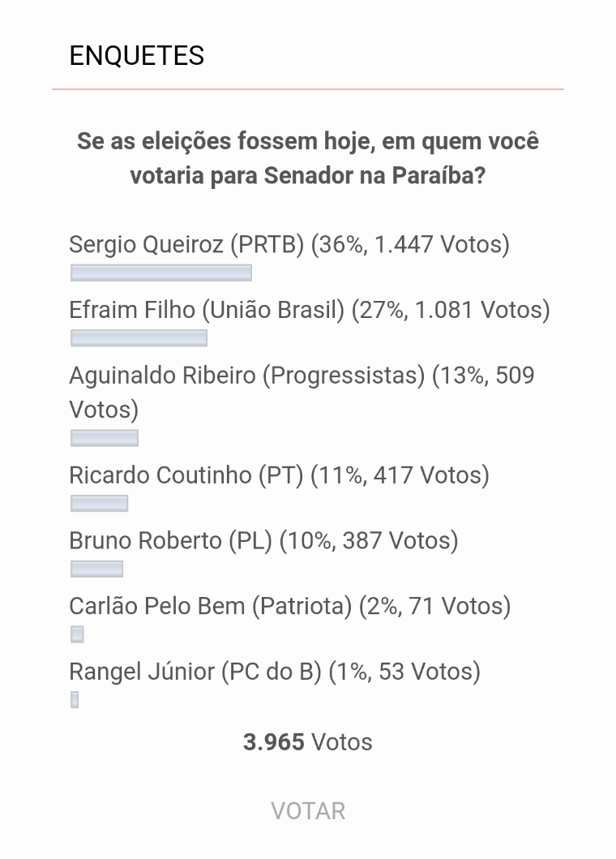Click the ENQUETES section heading

click(137, 56)
